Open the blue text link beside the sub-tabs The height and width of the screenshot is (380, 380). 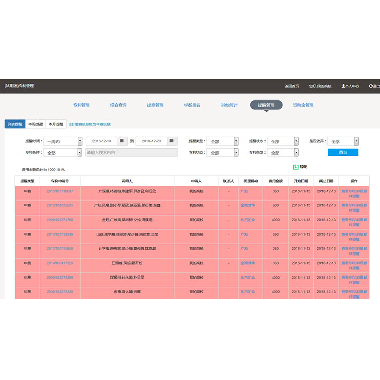(90, 124)
